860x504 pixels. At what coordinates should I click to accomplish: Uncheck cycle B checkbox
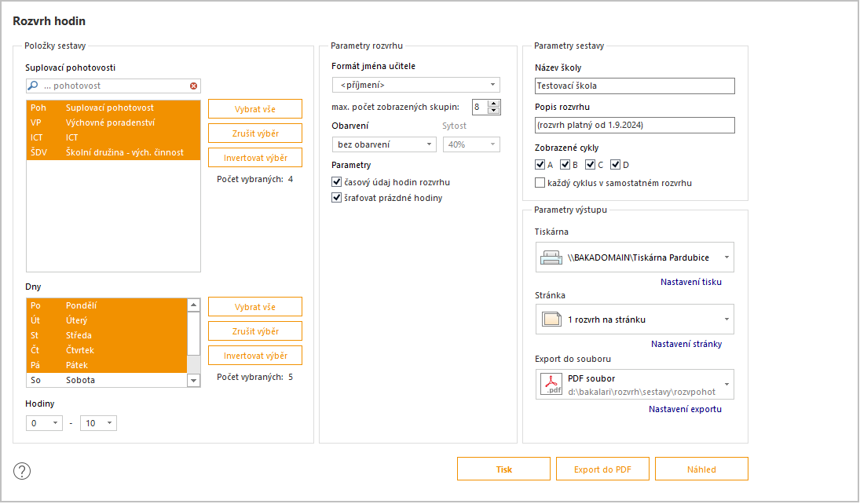point(565,165)
